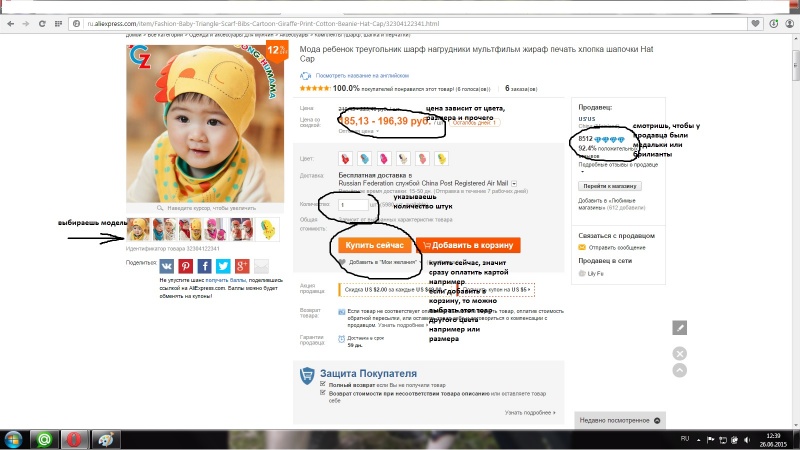Select the yellow giraffe product thumbnail

267,229
